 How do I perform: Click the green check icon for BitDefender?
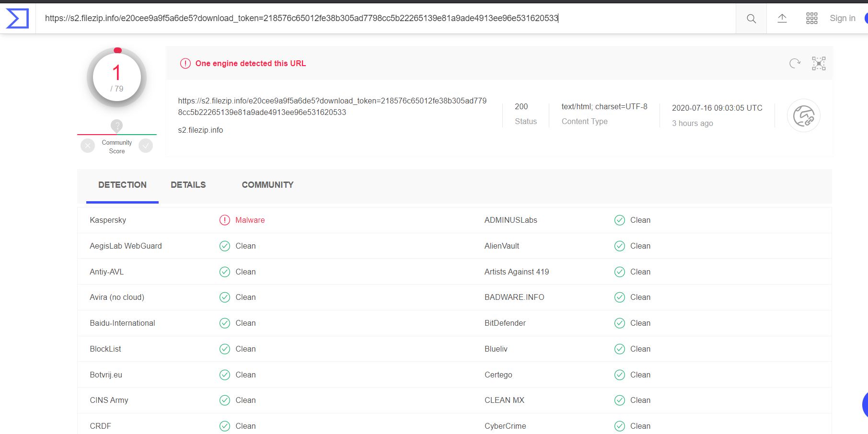[x=620, y=323]
